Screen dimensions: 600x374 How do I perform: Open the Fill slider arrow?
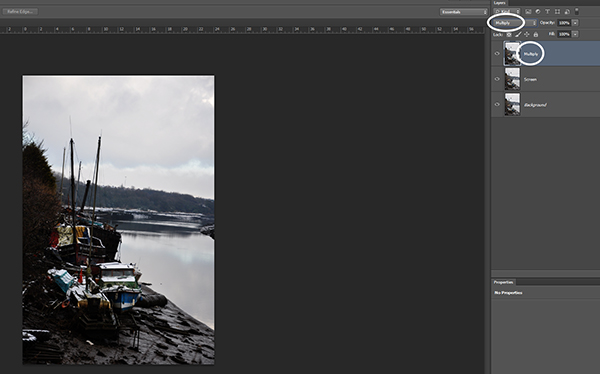pos(575,34)
